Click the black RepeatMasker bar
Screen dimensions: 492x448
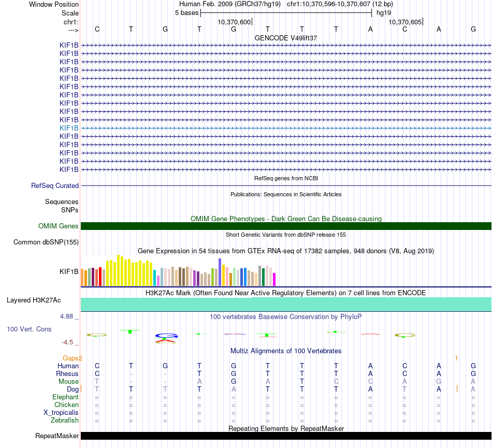click(286, 436)
